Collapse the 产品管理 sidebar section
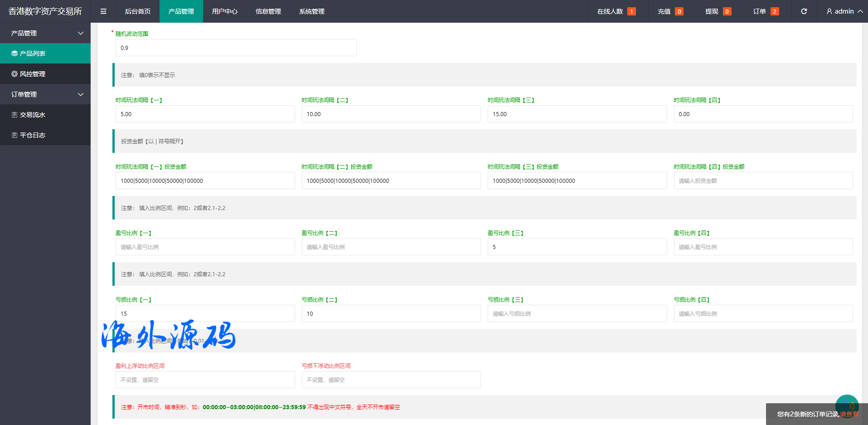The image size is (868, 425). click(x=81, y=33)
